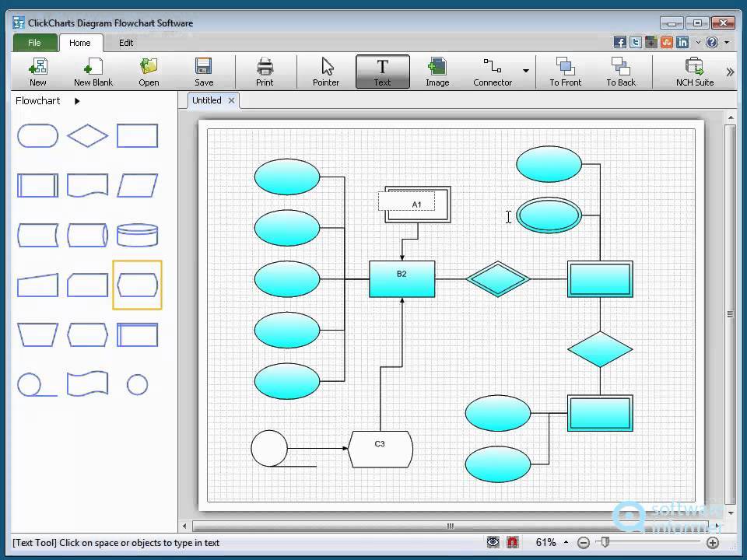
Task: Click the scroll left arrow below canvas
Action: coord(185,527)
